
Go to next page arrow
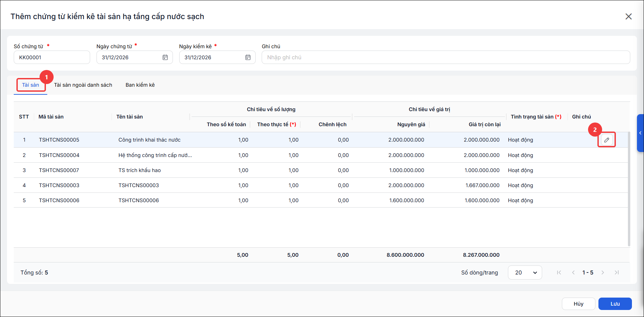coord(603,272)
